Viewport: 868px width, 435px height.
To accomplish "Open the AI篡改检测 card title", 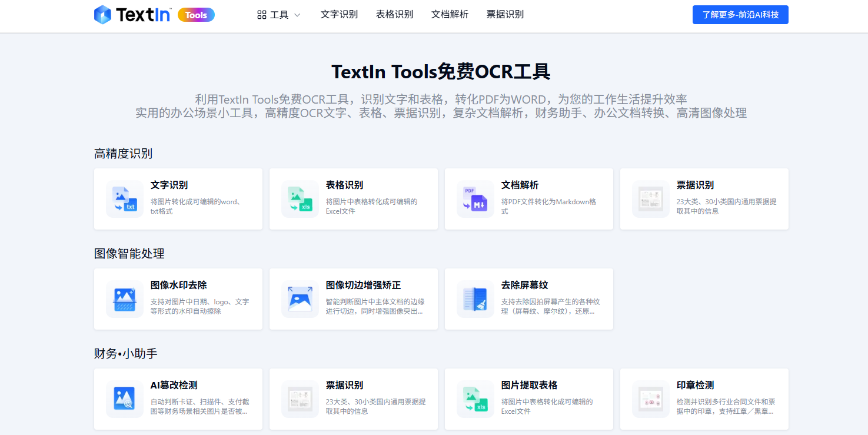I will click(x=174, y=385).
